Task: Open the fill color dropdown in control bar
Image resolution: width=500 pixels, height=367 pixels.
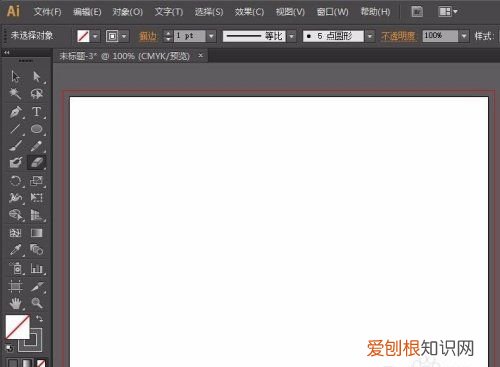Action: click(x=95, y=36)
